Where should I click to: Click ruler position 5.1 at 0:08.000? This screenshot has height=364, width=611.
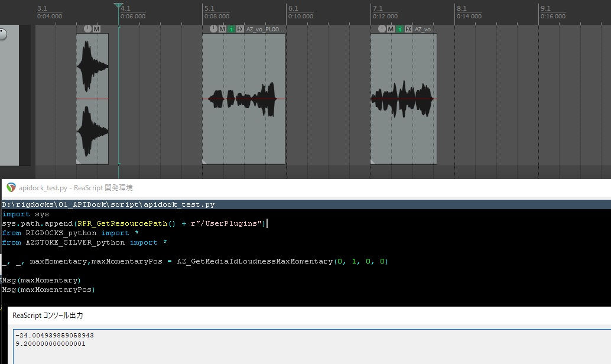click(217, 12)
